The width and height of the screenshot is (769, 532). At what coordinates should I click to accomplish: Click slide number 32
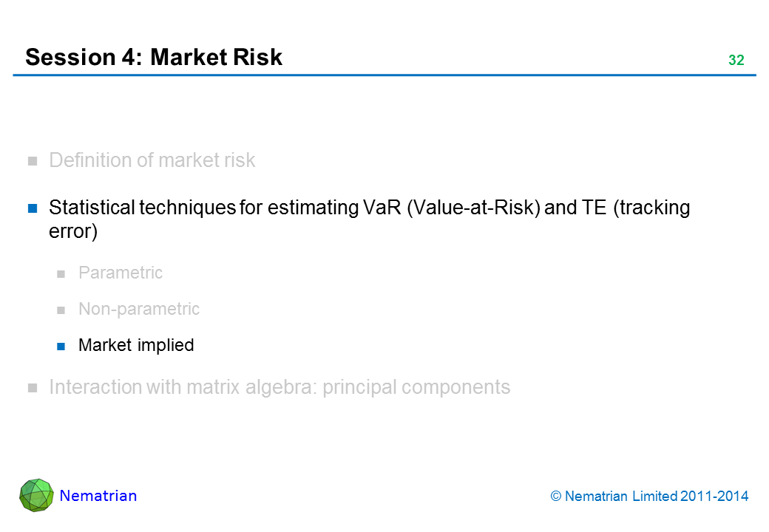pyautogui.click(x=736, y=61)
